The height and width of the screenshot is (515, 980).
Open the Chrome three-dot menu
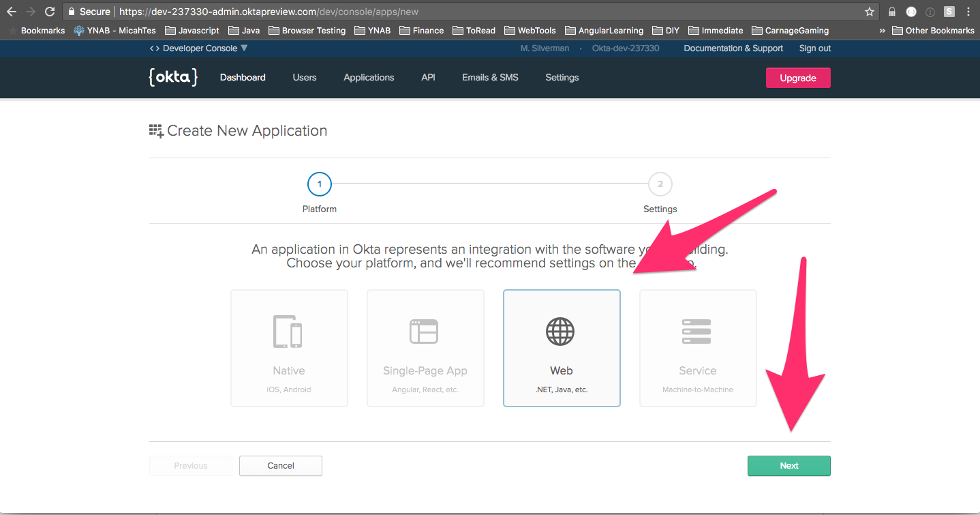pos(968,12)
